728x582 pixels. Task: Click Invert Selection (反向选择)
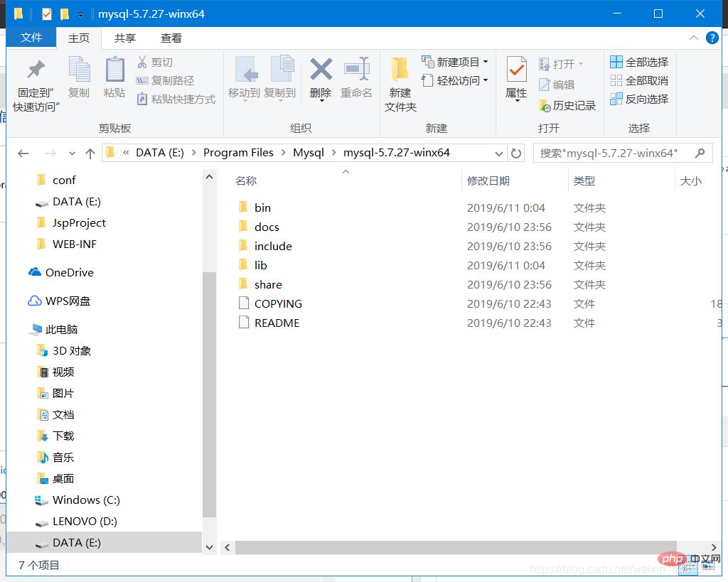point(639,99)
